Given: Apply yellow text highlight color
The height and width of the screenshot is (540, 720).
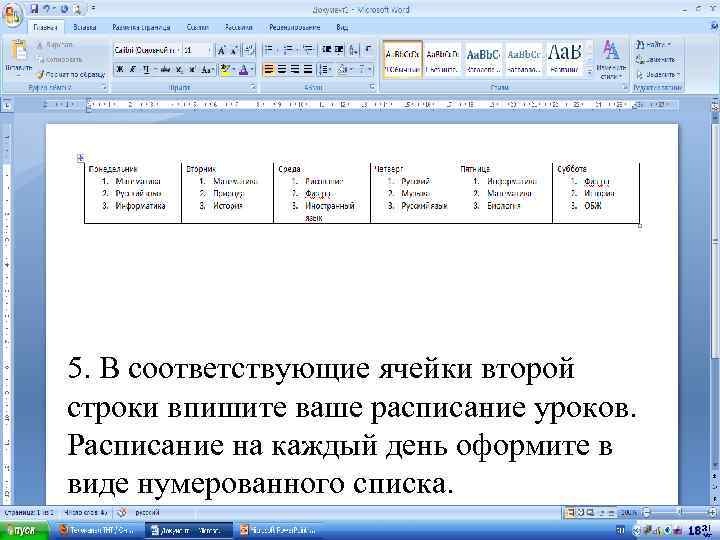Looking at the screenshot, I should [x=225, y=69].
